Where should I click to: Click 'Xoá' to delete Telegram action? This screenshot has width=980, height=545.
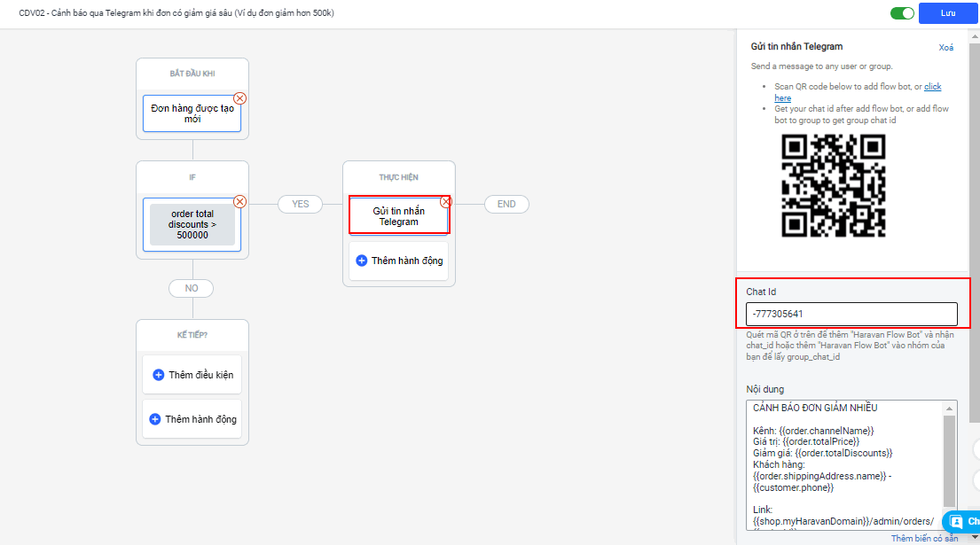coord(946,48)
